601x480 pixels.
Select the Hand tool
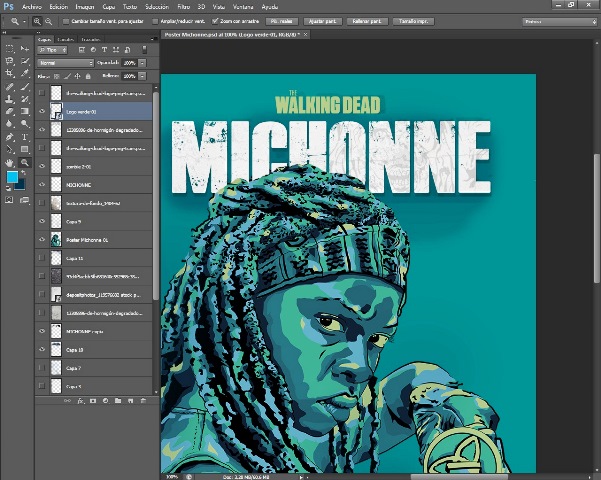(10, 163)
